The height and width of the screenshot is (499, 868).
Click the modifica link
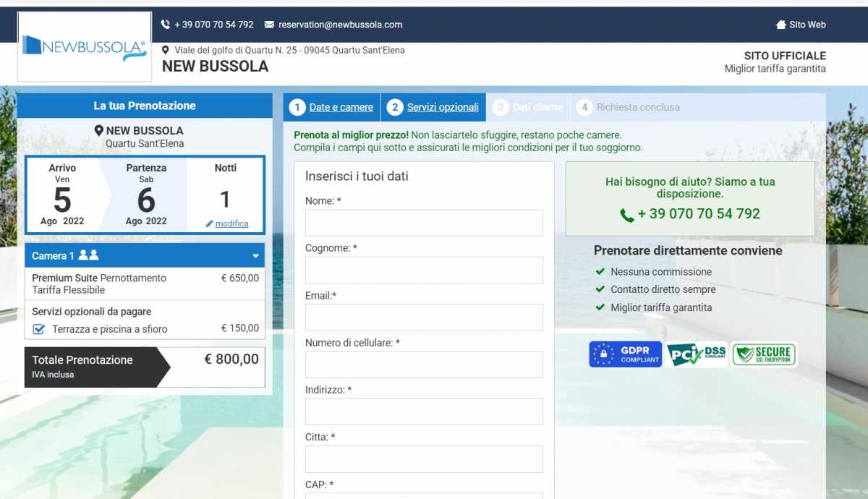pyautogui.click(x=231, y=224)
